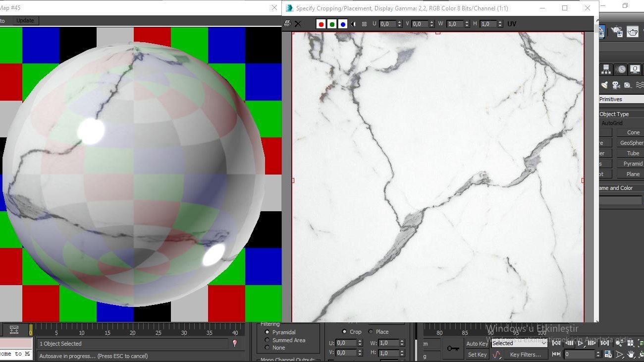The width and height of the screenshot is (644, 362).
Task: Select the Summed Area filtering option
Action: pos(268,340)
